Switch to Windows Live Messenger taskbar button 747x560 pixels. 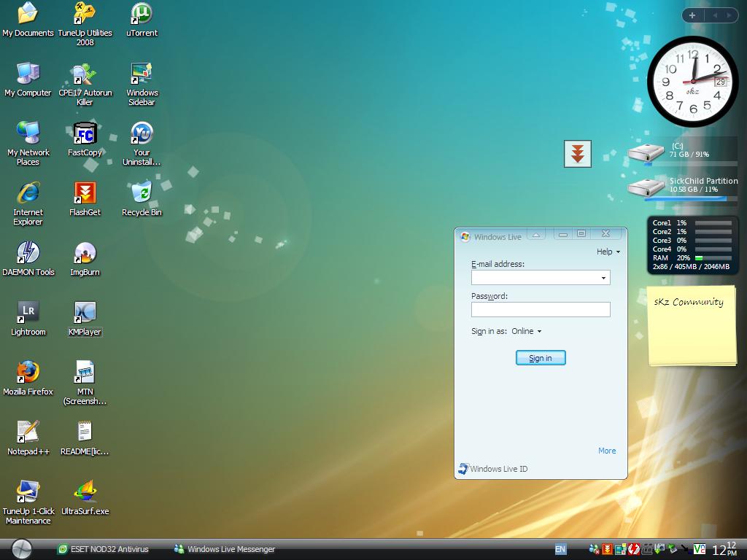pos(225,549)
